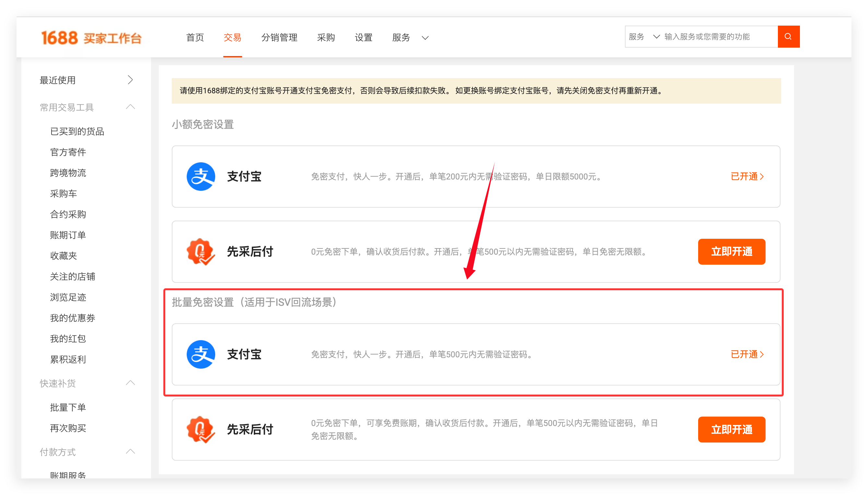
Task: Collapse the 快速补货 sidebar group
Action: pos(130,383)
